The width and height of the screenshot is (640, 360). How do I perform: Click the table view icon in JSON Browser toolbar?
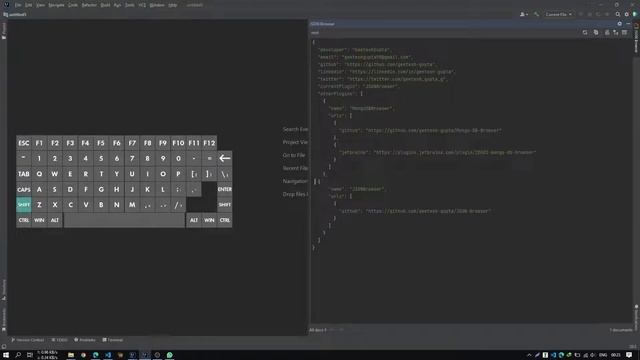[x=624, y=32]
